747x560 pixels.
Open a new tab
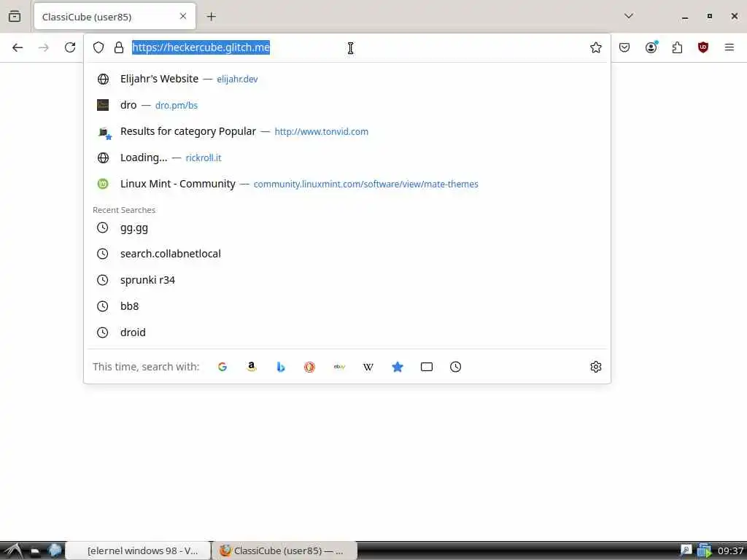coord(211,17)
